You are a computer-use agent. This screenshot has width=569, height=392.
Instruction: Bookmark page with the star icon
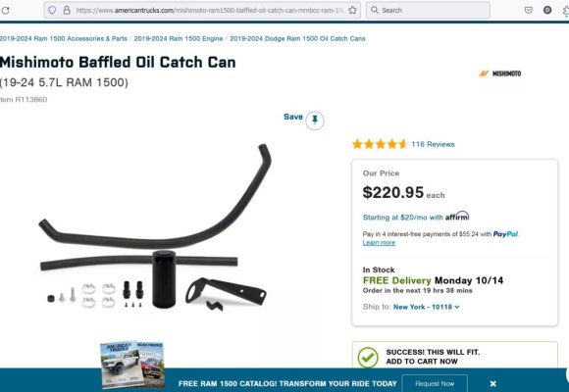pyautogui.click(x=352, y=10)
